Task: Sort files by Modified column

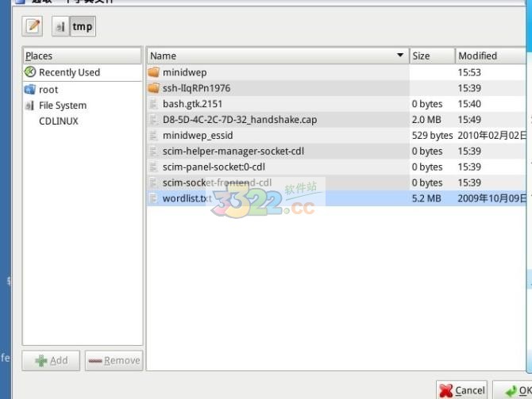Action: tap(491, 56)
